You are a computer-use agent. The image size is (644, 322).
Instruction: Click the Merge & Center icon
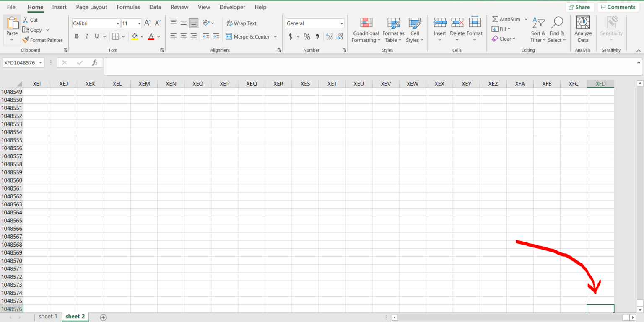tap(248, 36)
